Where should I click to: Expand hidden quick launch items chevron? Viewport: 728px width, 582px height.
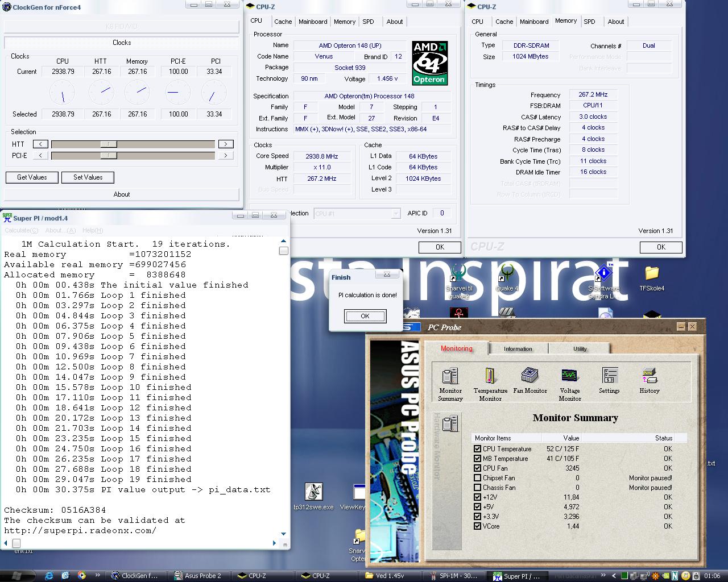click(98, 575)
